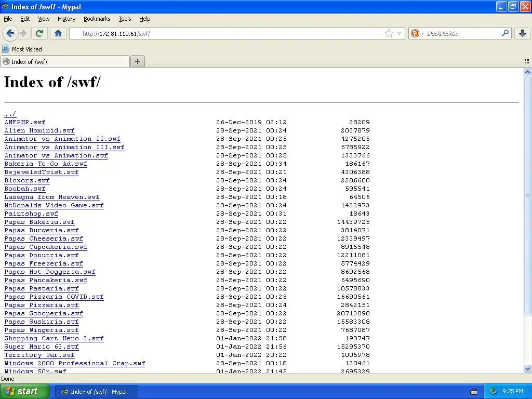Open Animator vs Animation II.swf
Viewport: 532px width, 399px height.
[62, 139]
